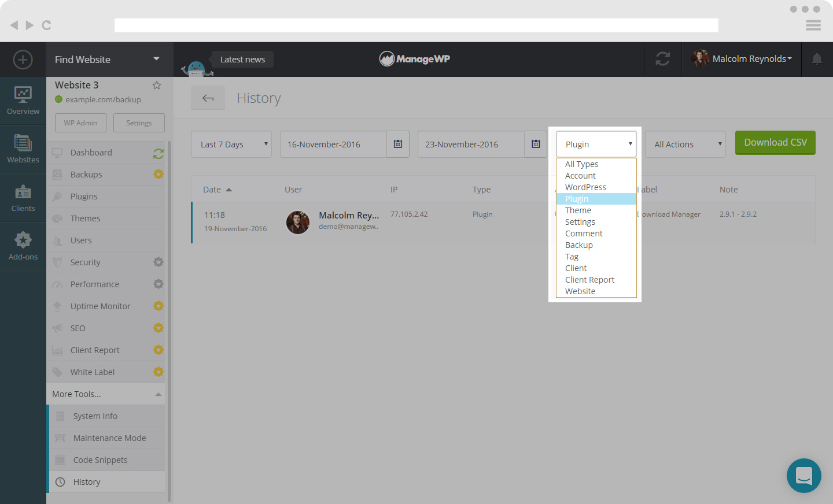The image size is (833, 504).
Task: Open Users in sidebar
Action: [106, 240]
